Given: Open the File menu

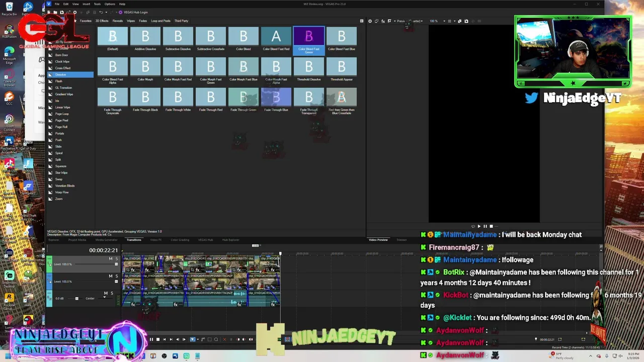Looking at the screenshot, I should click(57, 4).
